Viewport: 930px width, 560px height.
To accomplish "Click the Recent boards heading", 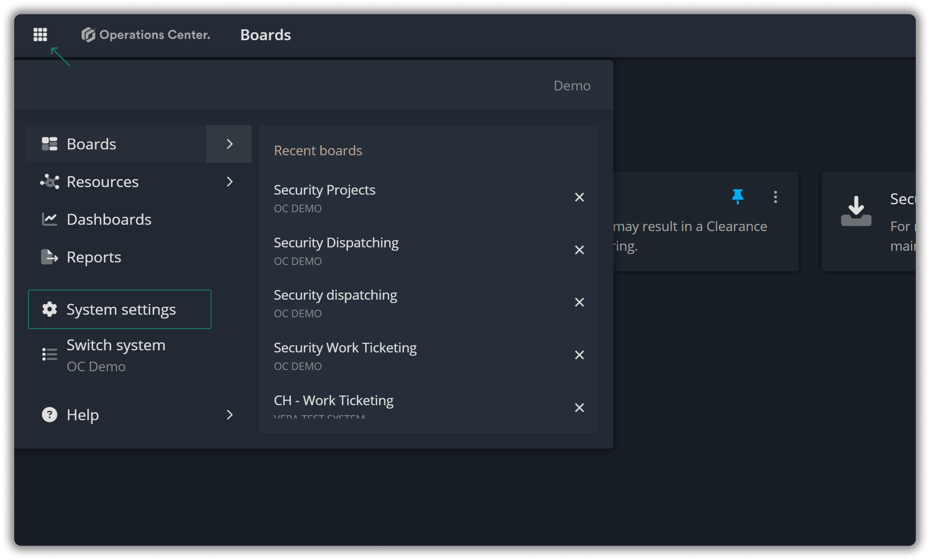I will [318, 150].
